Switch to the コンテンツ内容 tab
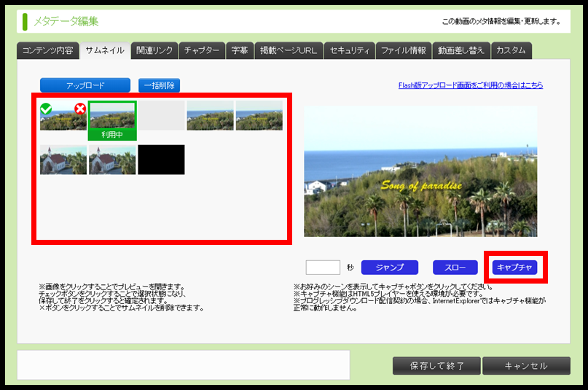 pos(47,50)
